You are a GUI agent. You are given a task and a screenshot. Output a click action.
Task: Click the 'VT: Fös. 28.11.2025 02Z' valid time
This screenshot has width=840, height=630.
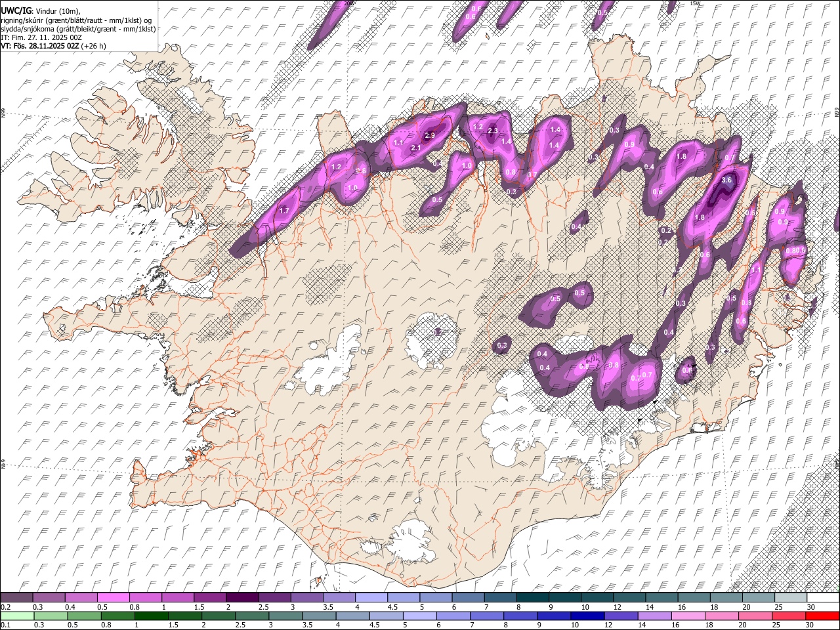tap(40, 46)
